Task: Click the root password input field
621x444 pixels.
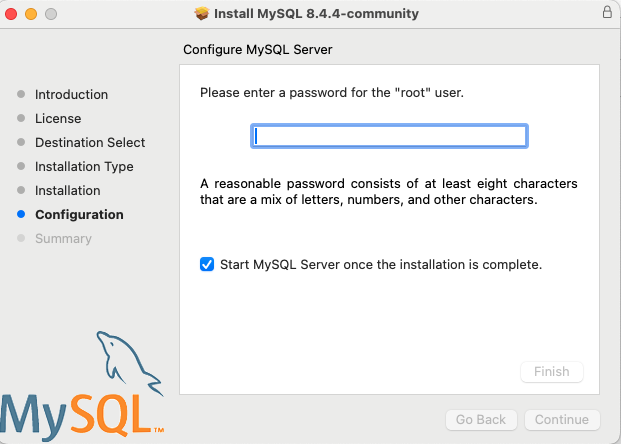Action: tap(389, 136)
